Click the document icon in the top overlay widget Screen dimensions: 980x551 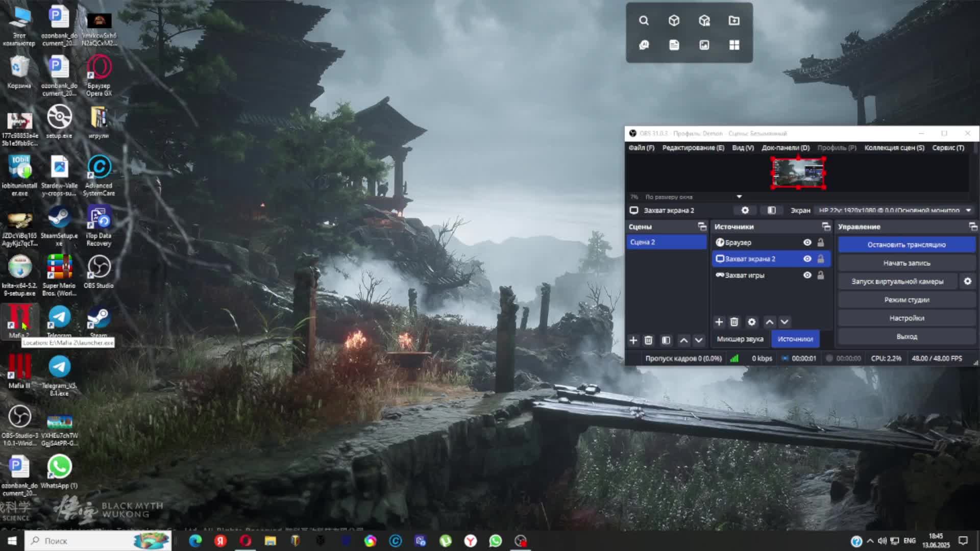[674, 45]
